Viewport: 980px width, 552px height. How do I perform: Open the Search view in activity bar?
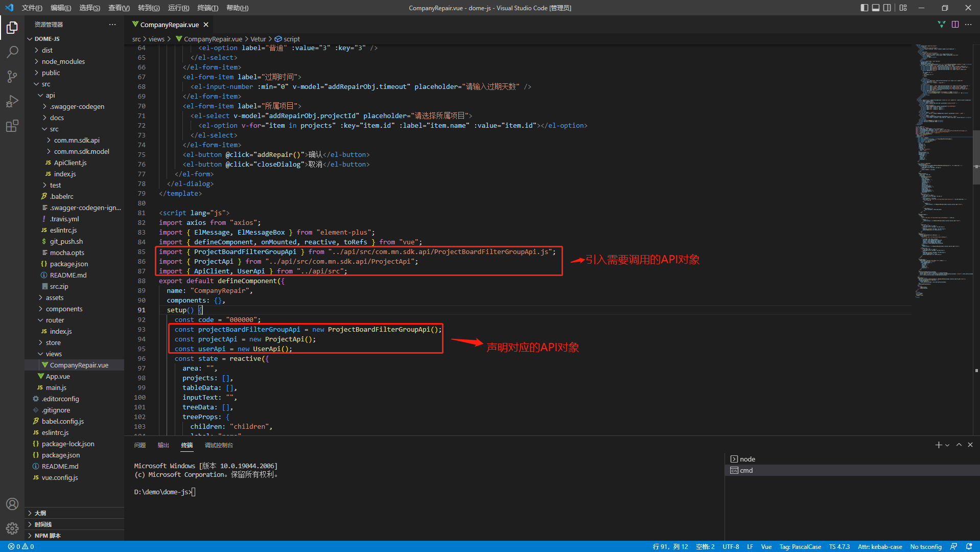[x=12, y=52]
